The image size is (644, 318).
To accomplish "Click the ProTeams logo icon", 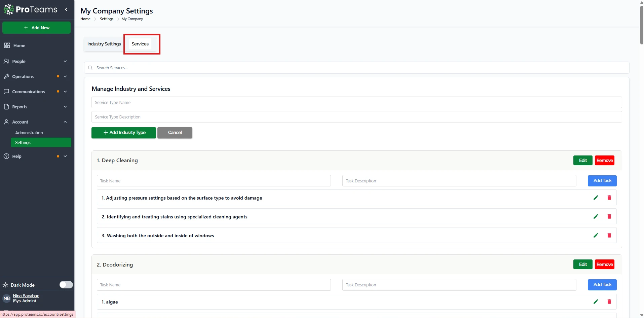I will click(9, 9).
